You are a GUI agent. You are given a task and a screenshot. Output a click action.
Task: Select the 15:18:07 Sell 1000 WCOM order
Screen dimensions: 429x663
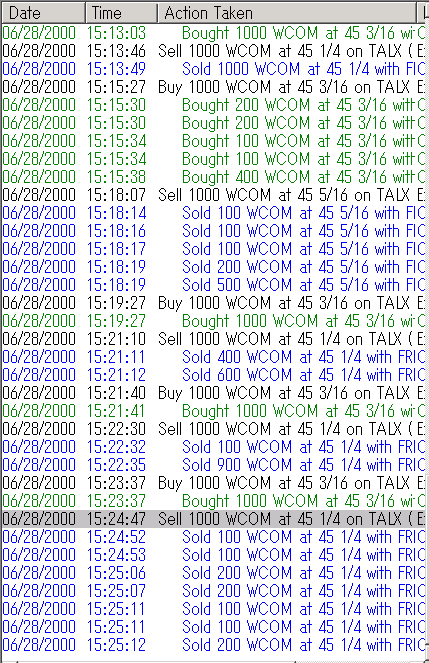tap(214, 195)
